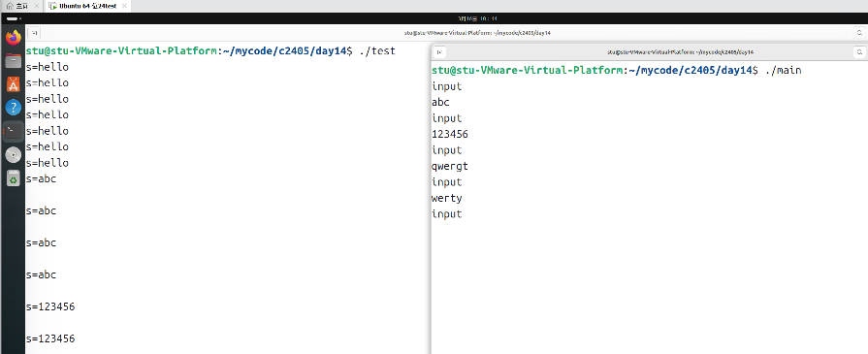Click the Terminal icon in the dock
The width and height of the screenshot is (868, 354).
[14, 131]
